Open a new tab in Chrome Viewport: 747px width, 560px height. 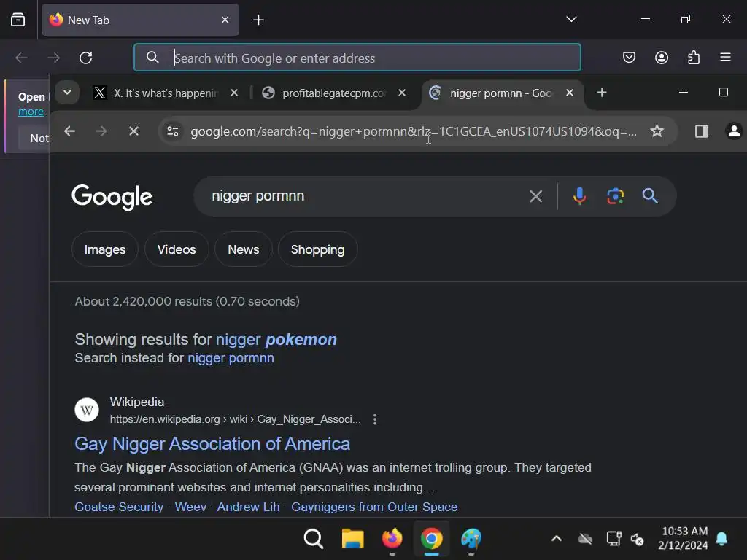point(602,93)
